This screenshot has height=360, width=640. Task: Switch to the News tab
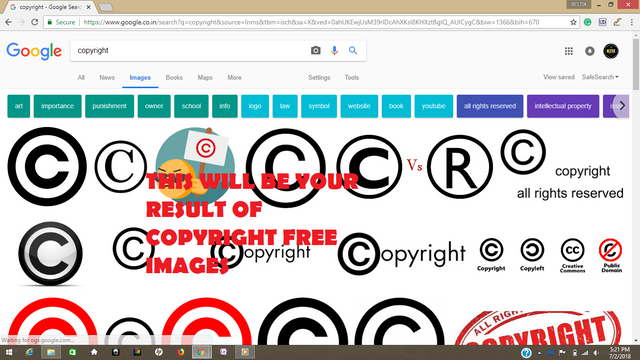[x=107, y=78]
